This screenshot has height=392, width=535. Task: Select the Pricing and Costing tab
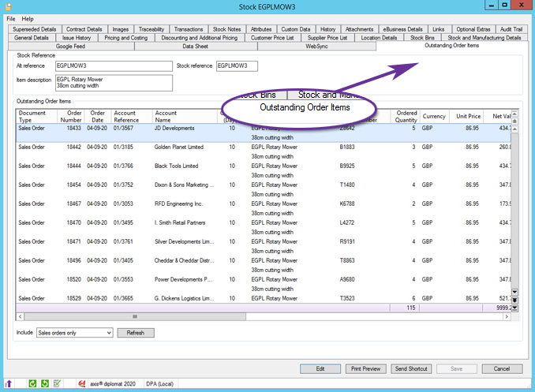click(x=126, y=38)
